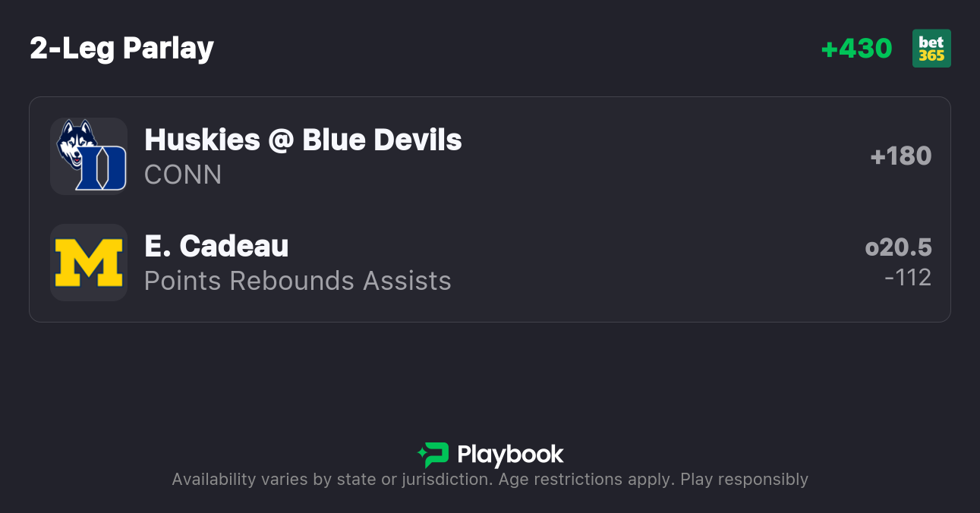Click the 2-Leg Parlay heading
The width and height of the screenshot is (980, 513).
click(121, 49)
